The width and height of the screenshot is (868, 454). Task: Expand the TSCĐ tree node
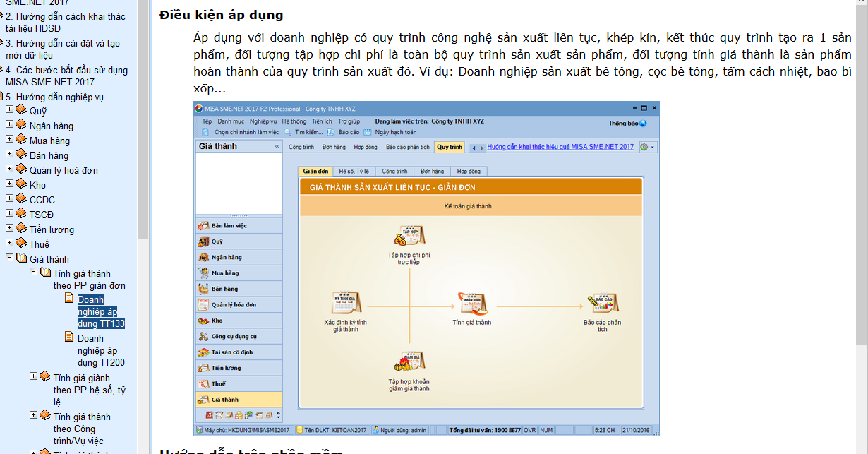coord(9,214)
